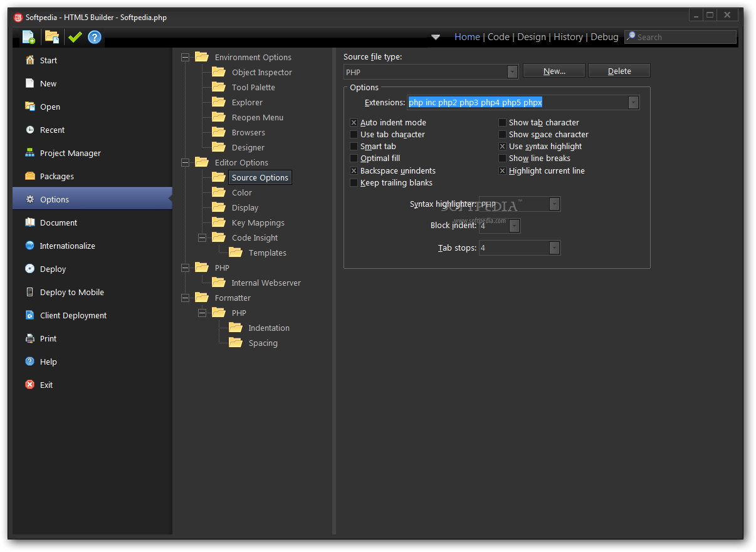Viewport: 756px width, 552px height.
Task: Click Exit in the sidebar
Action: [92, 385]
